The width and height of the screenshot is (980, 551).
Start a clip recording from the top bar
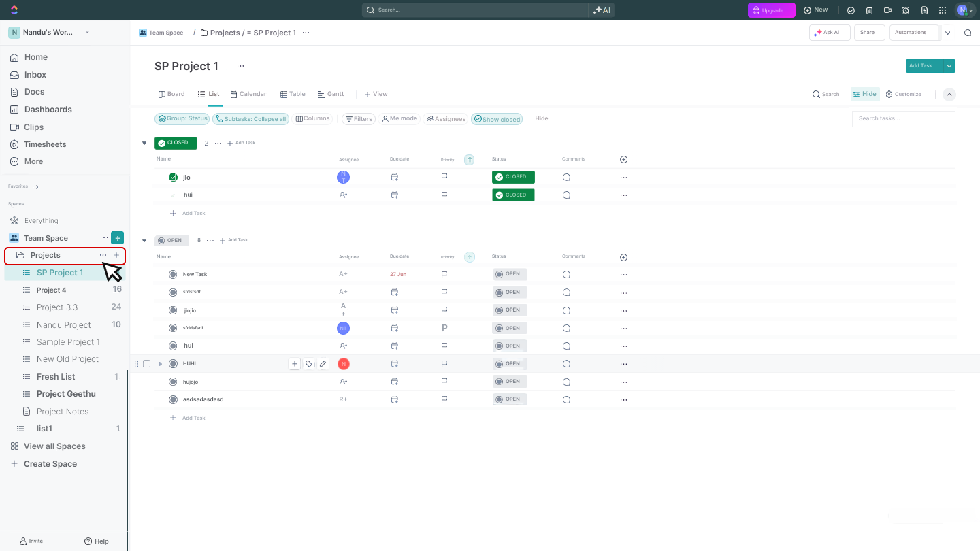coord(887,10)
